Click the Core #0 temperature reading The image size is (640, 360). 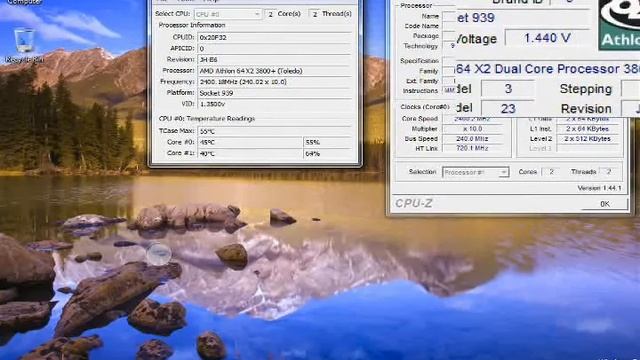point(250,142)
